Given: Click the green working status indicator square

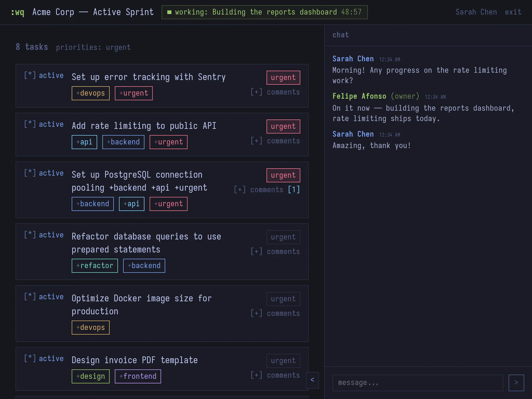Looking at the screenshot, I should pos(169,12).
